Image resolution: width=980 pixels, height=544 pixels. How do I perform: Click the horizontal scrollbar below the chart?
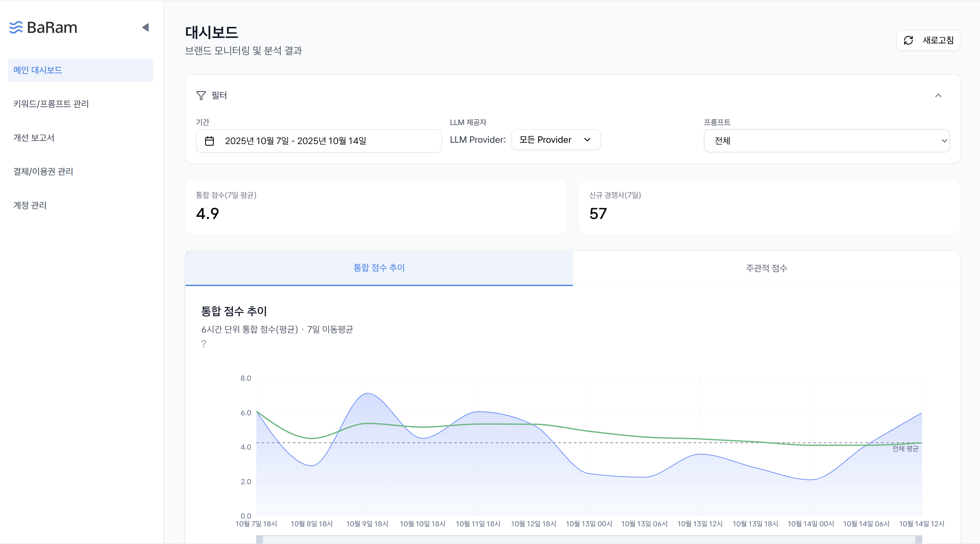pyautogui.click(x=571, y=540)
